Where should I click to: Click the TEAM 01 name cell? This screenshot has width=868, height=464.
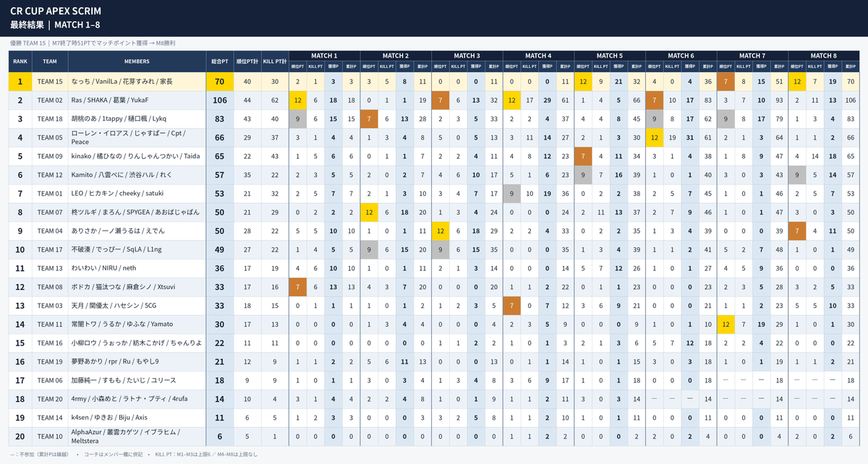click(x=50, y=194)
